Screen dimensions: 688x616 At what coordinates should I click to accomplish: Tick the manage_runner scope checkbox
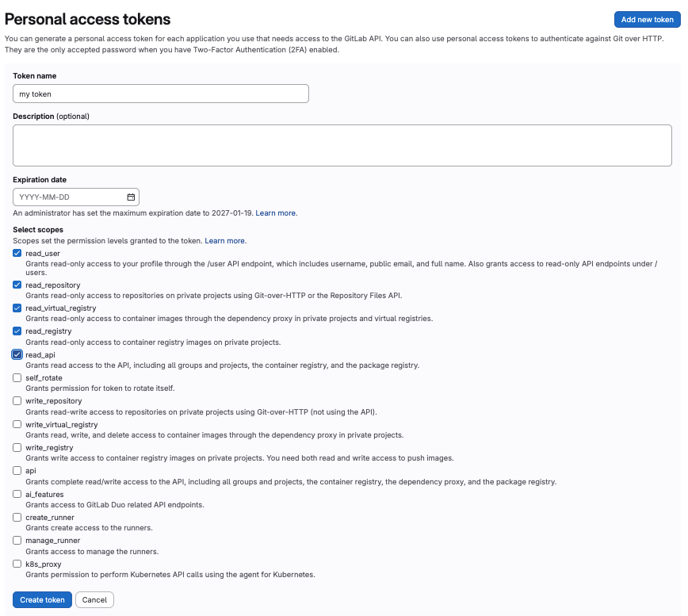coord(17,540)
